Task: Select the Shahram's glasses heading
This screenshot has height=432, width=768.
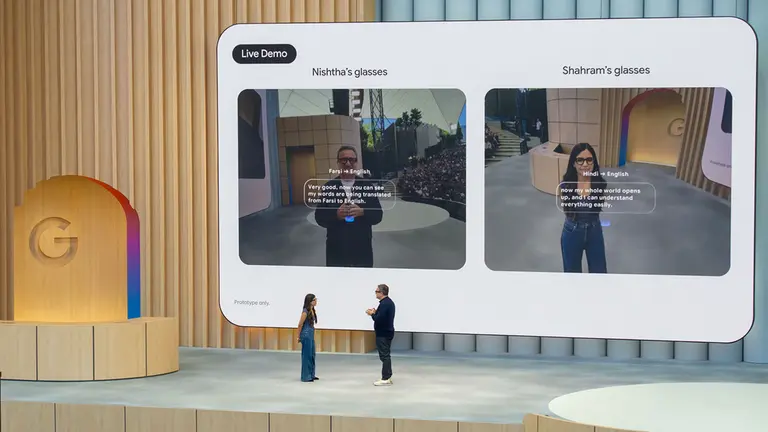Action: coord(606,70)
